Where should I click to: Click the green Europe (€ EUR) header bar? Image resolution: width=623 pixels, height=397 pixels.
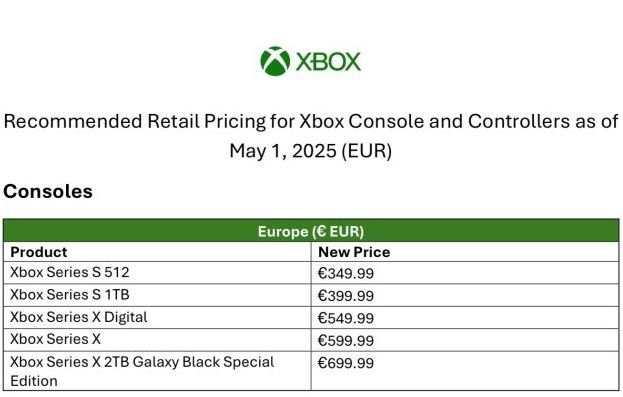[311, 231]
